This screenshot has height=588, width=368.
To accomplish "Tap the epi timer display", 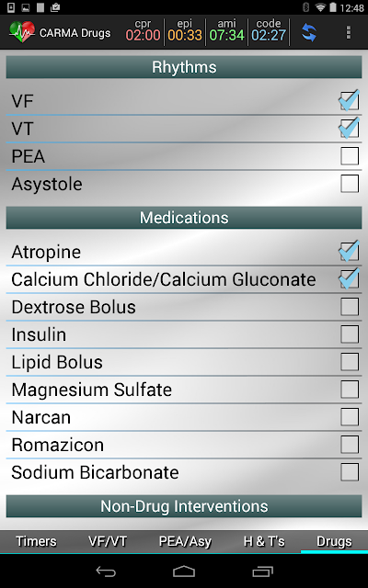I will tap(185, 30).
